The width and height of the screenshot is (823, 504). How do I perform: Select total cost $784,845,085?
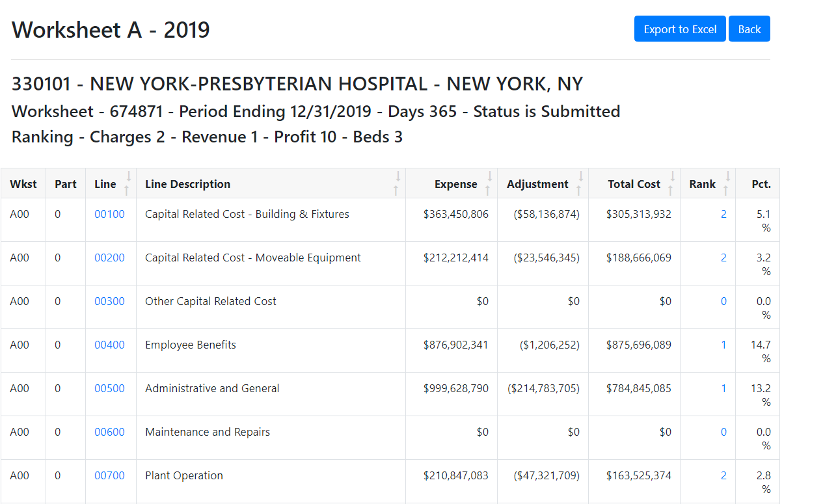(x=639, y=388)
